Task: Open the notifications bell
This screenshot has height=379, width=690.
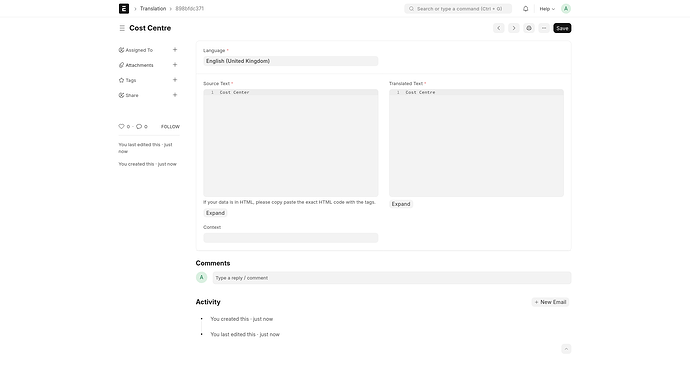Action: click(525, 8)
